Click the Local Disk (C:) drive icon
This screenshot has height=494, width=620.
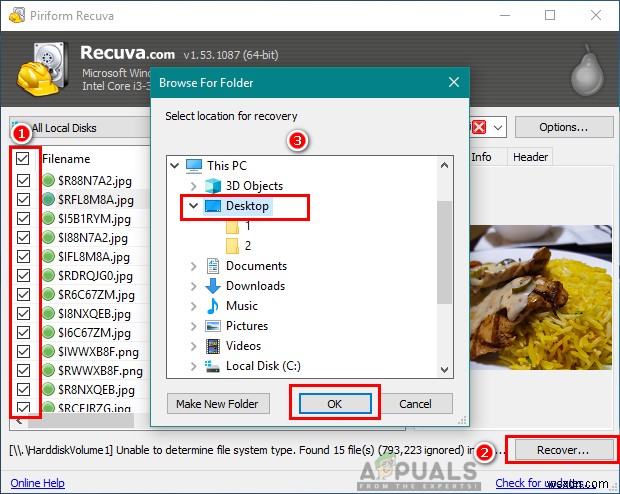212,366
